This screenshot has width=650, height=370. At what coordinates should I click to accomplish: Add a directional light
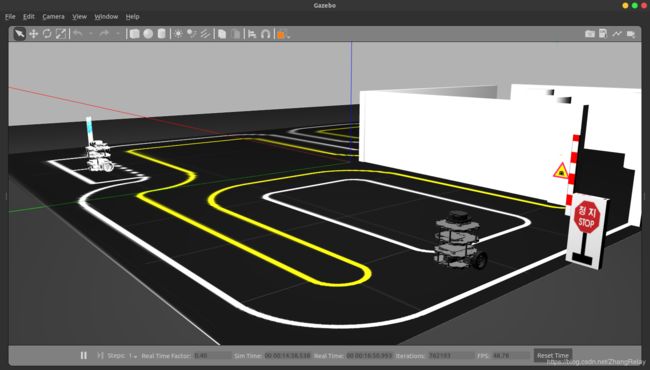[205, 34]
